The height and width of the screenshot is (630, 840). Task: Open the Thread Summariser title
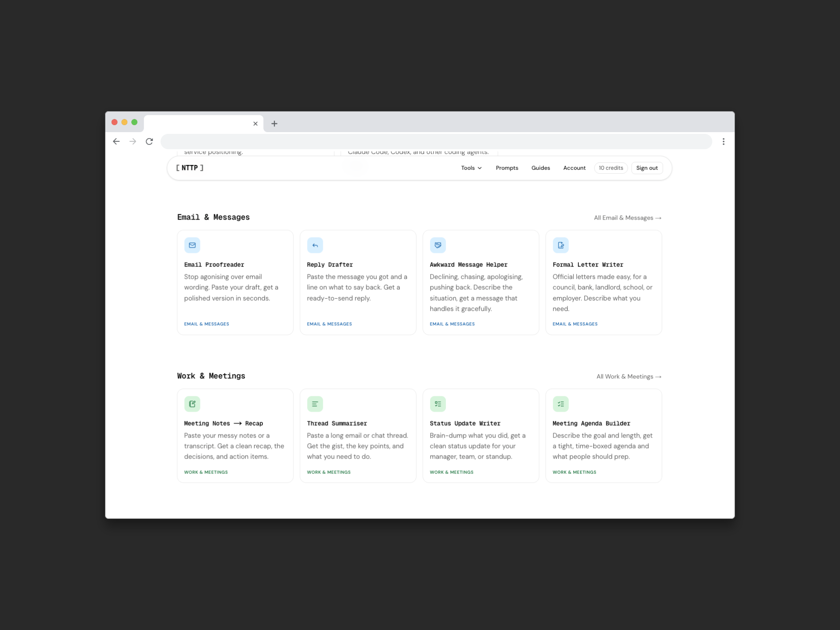tap(336, 423)
